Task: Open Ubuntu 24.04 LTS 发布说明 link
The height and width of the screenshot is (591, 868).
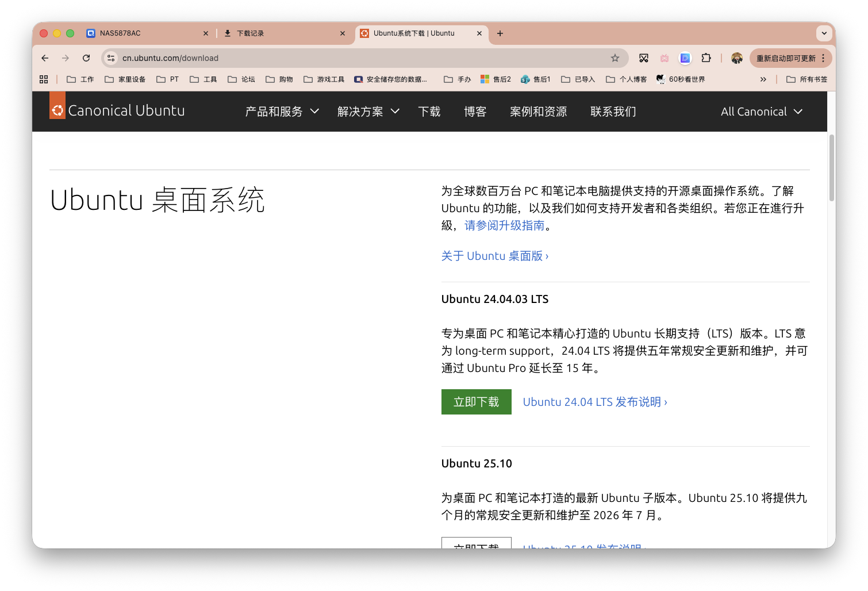Action: point(594,401)
